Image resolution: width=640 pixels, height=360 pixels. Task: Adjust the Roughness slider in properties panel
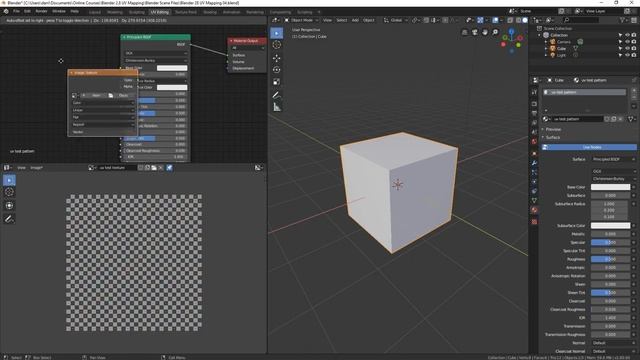tap(610, 259)
